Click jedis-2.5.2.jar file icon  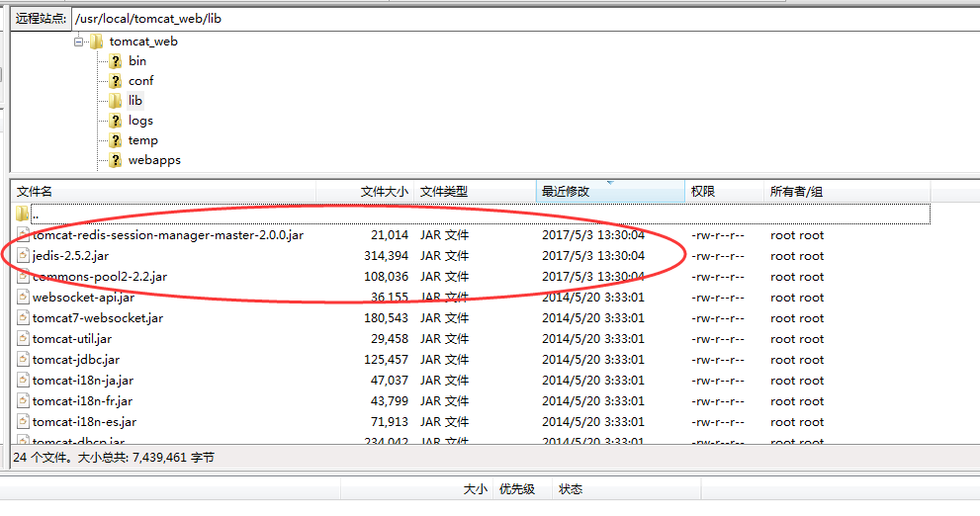[x=23, y=255]
